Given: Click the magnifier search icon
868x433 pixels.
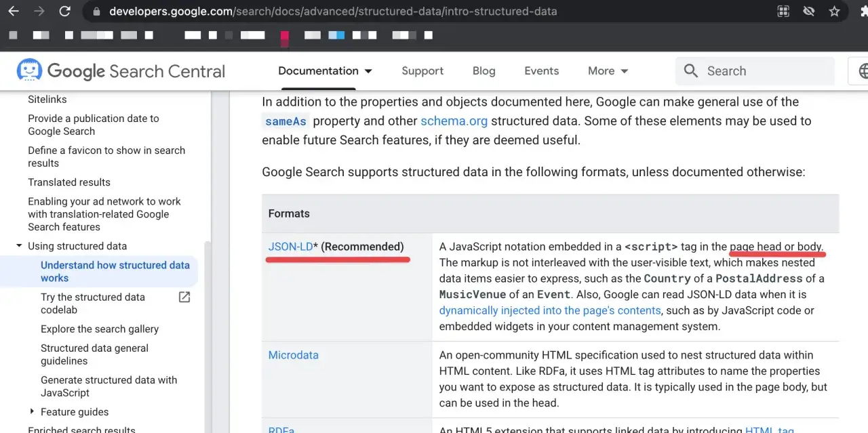Looking at the screenshot, I should click(691, 70).
